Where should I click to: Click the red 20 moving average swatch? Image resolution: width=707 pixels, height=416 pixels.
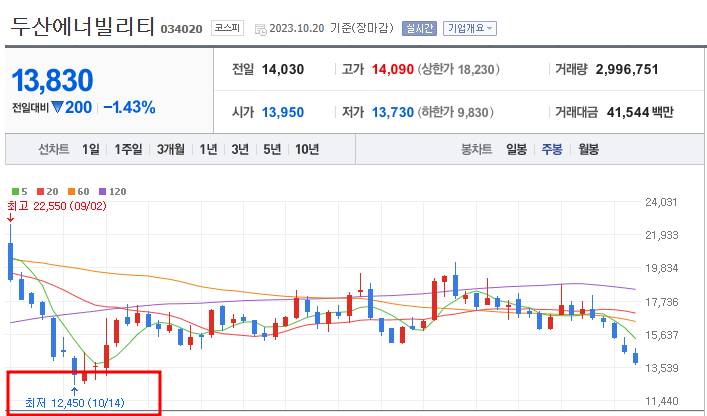pos(40,192)
